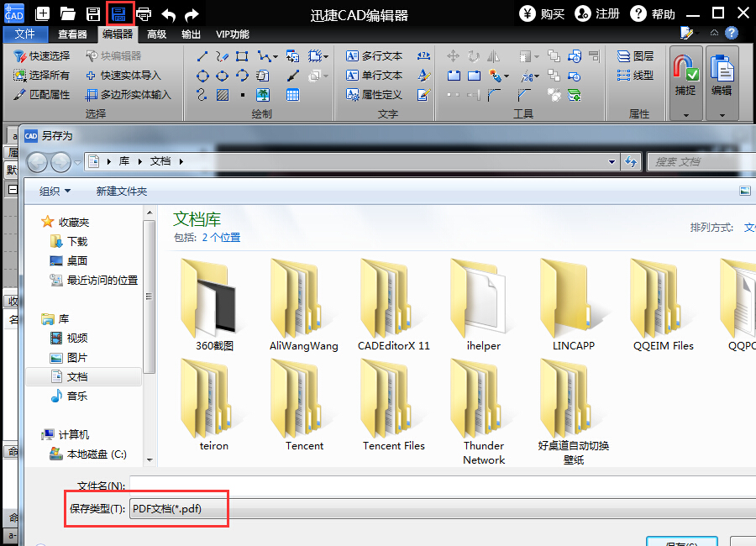Screen dimensions: 756x546
Task: Select the CADEditorX 11 folder
Action: coord(393,305)
